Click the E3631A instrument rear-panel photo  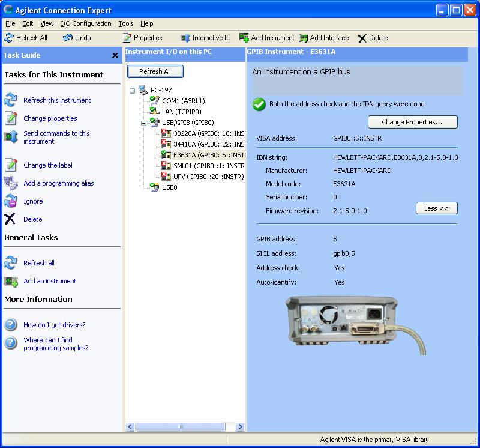[355, 325]
